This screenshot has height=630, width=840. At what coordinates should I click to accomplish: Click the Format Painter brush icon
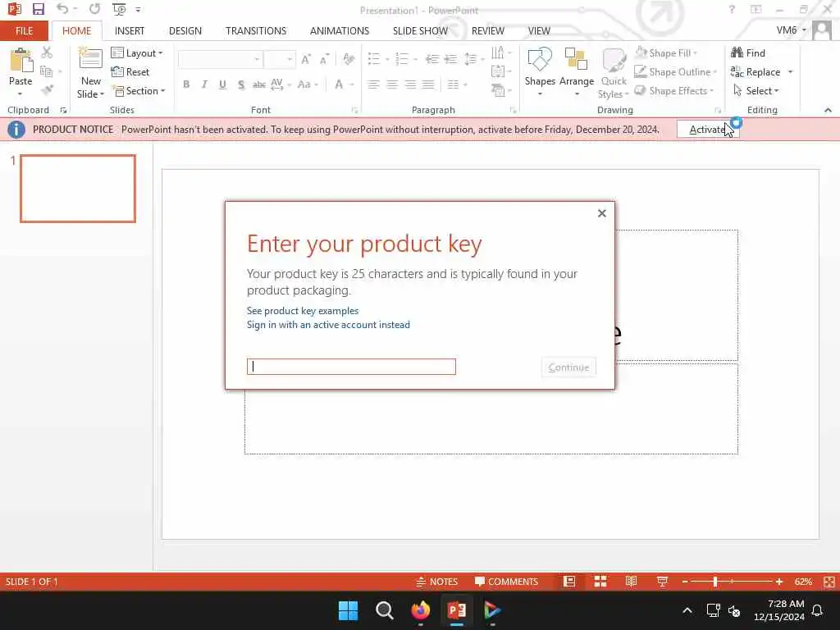pyautogui.click(x=47, y=90)
